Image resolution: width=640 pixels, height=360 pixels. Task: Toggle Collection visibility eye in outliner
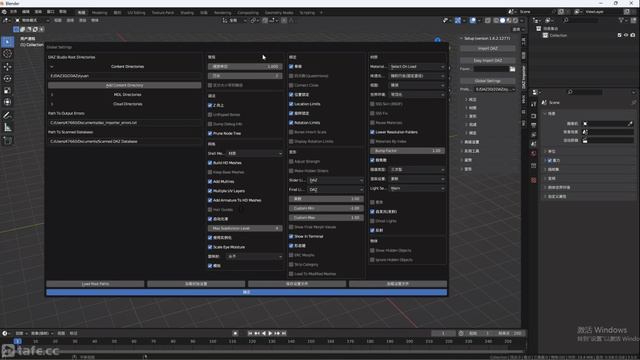(626, 36)
